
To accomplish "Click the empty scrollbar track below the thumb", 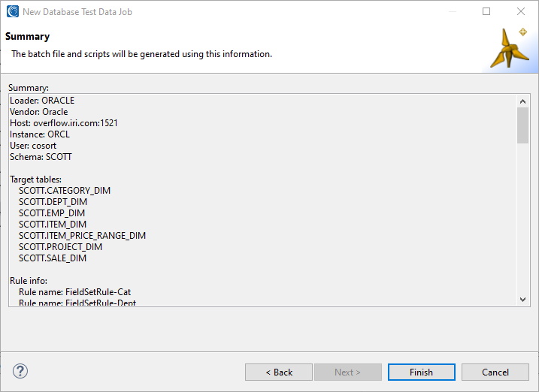I will 523,219.
